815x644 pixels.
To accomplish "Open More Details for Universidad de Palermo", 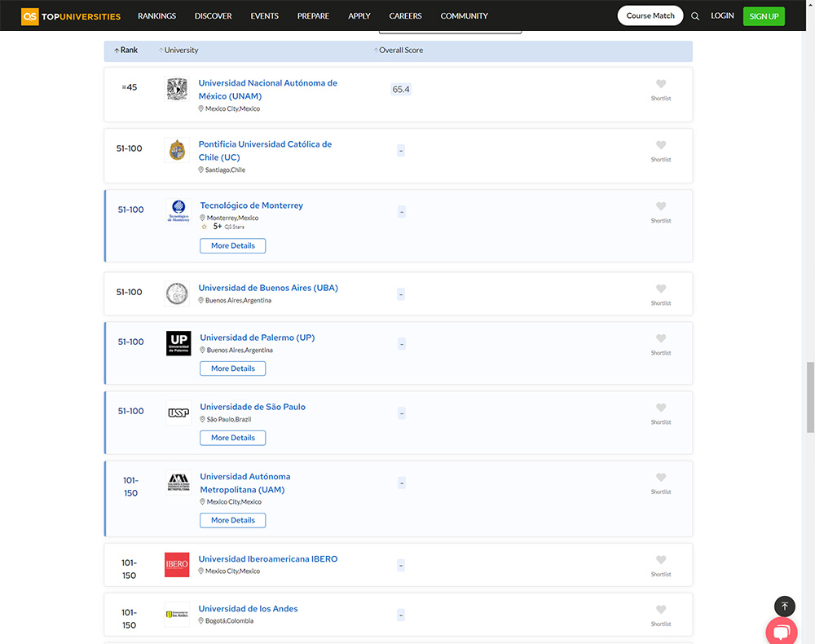I will click(233, 368).
